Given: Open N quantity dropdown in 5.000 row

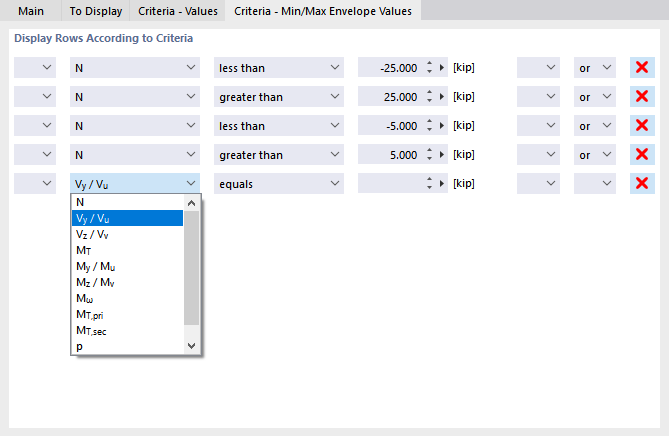Looking at the screenshot, I should click(x=135, y=154).
